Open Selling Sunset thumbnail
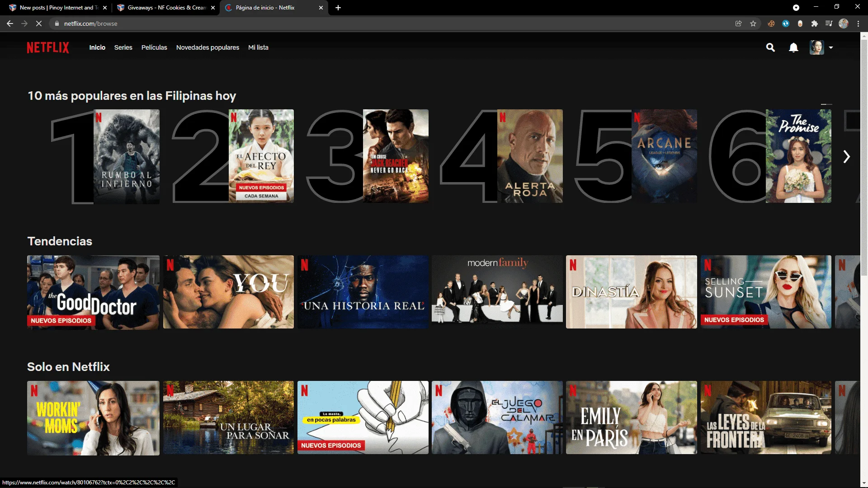Image resolution: width=868 pixels, height=488 pixels. [x=766, y=292]
